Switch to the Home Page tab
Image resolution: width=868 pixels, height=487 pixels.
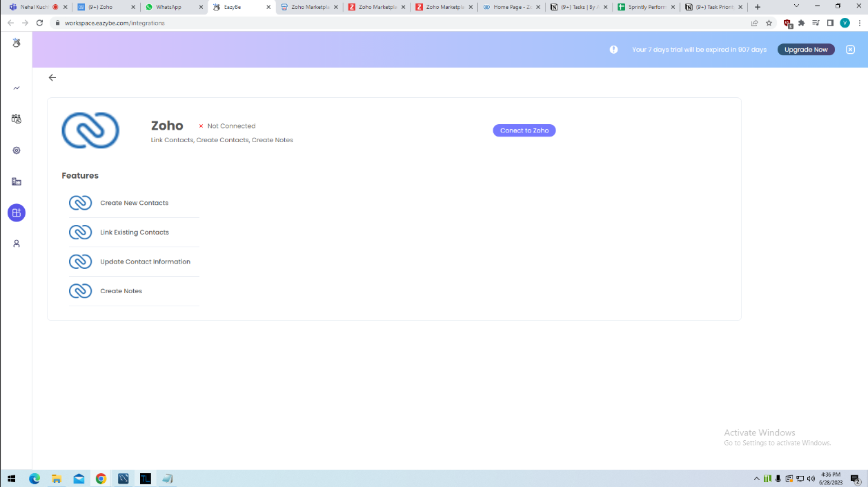[x=511, y=7]
